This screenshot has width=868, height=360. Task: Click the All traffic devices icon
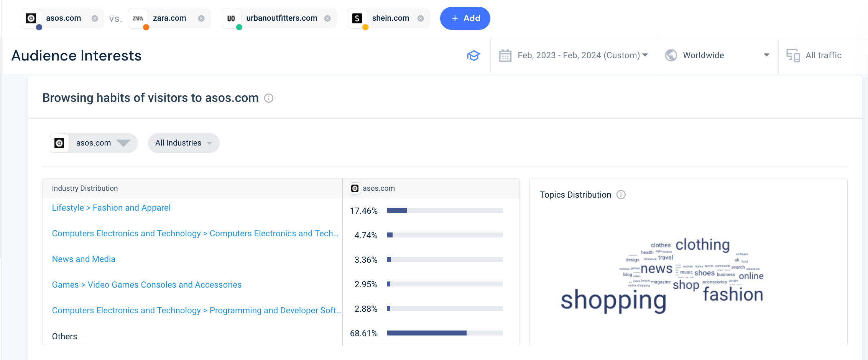pyautogui.click(x=793, y=56)
